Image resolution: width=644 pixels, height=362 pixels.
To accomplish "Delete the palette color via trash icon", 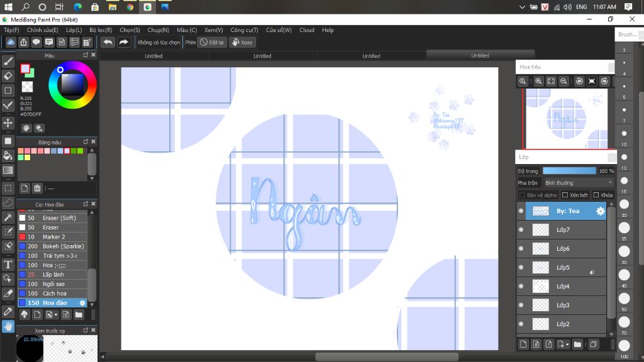I will click(x=37, y=189).
